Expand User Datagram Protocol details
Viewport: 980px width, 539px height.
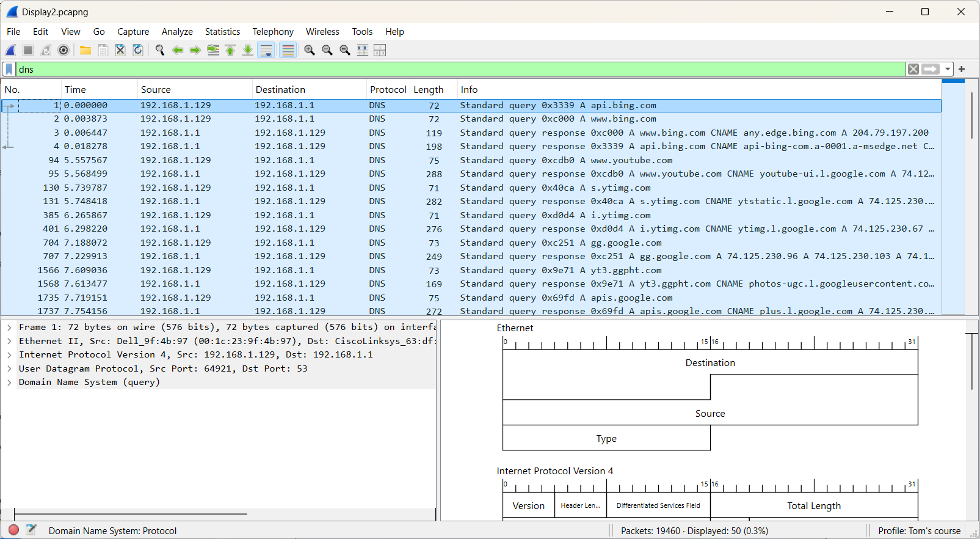click(x=9, y=369)
